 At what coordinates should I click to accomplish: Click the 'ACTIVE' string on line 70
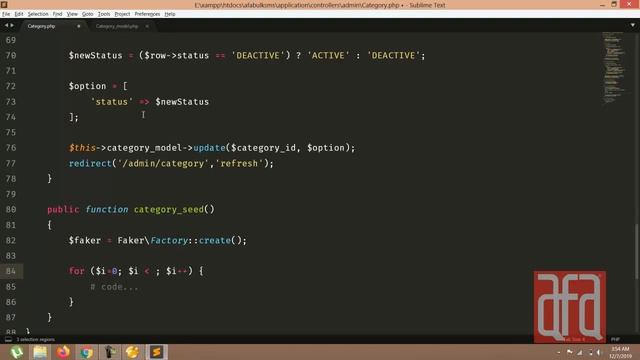pyautogui.click(x=329, y=56)
